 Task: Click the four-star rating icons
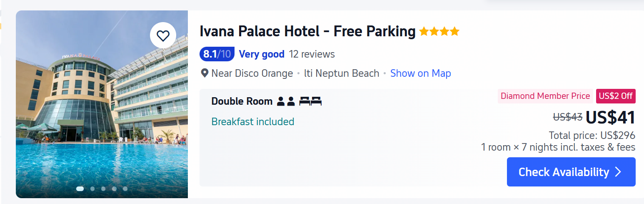tap(439, 31)
